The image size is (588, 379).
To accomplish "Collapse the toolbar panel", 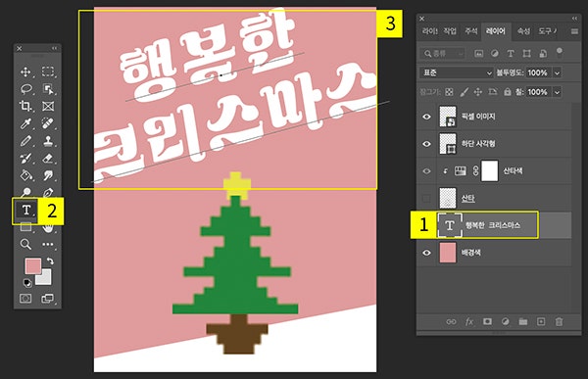I will coord(54,48).
